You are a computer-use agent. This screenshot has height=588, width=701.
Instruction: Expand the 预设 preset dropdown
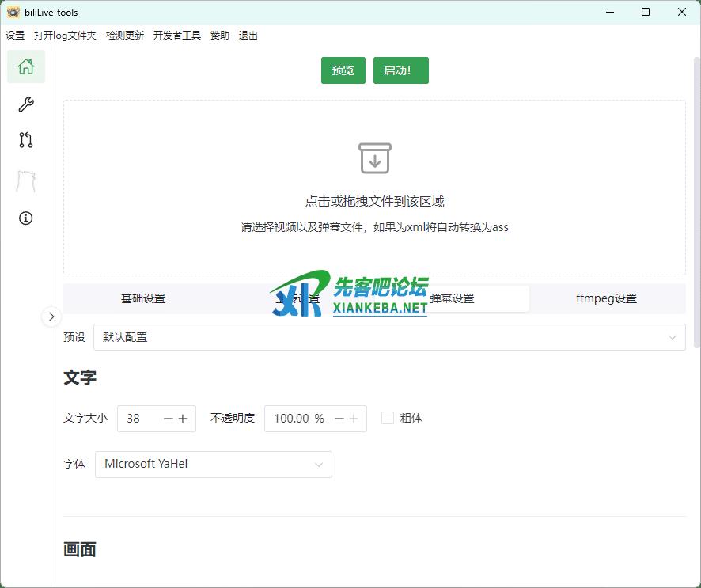tap(389, 337)
